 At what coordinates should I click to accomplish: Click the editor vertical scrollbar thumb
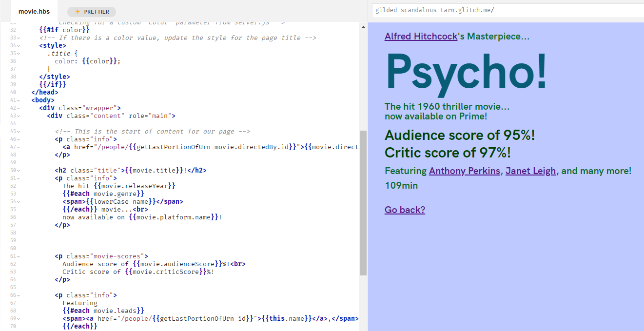click(x=363, y=203)
